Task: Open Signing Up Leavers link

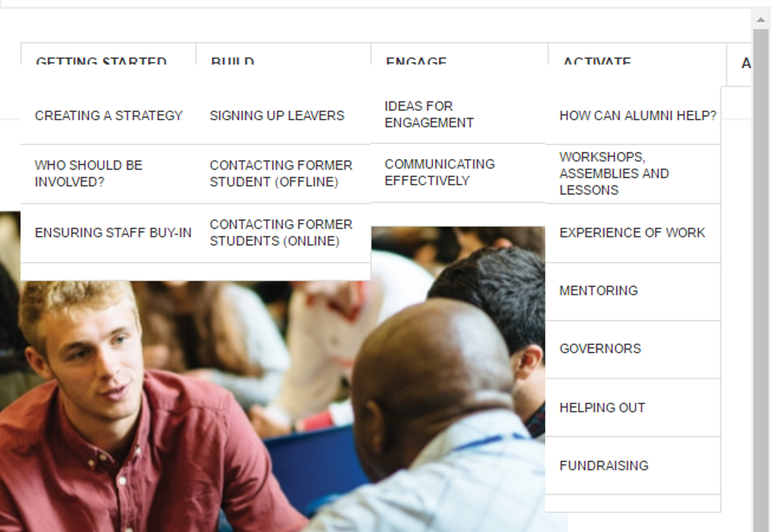Action: [277, 116]
